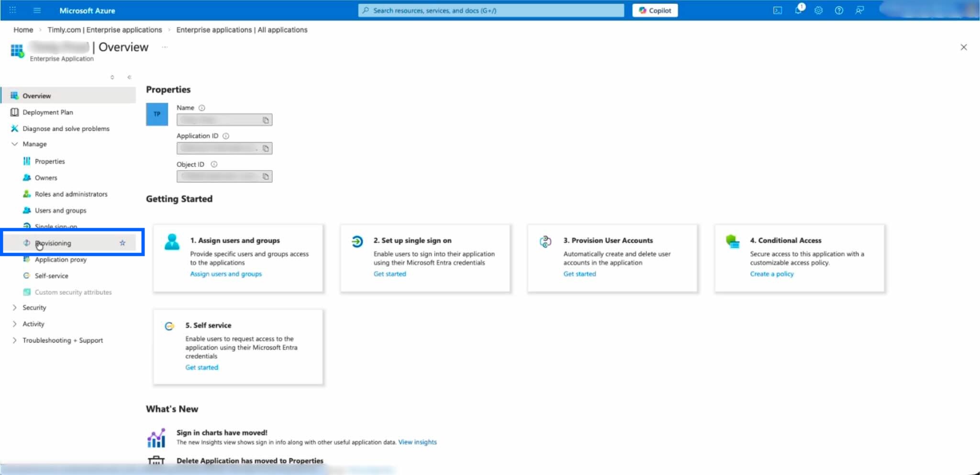Click the Application ID value field
Image resolution: width=980 pixels, height=475 pixels.
pos(224,148)
